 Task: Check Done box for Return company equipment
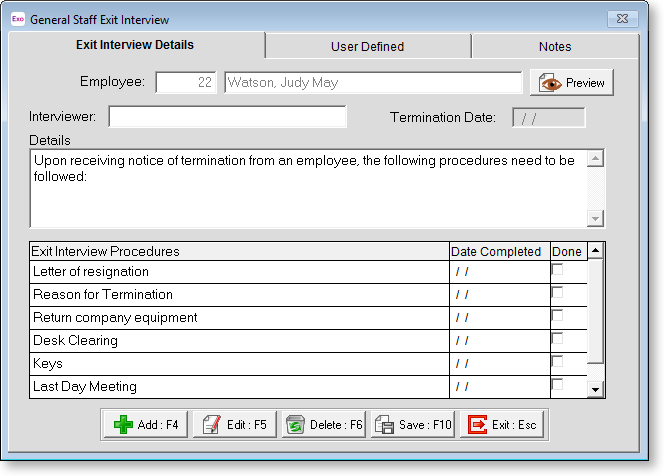click(557, 317)
